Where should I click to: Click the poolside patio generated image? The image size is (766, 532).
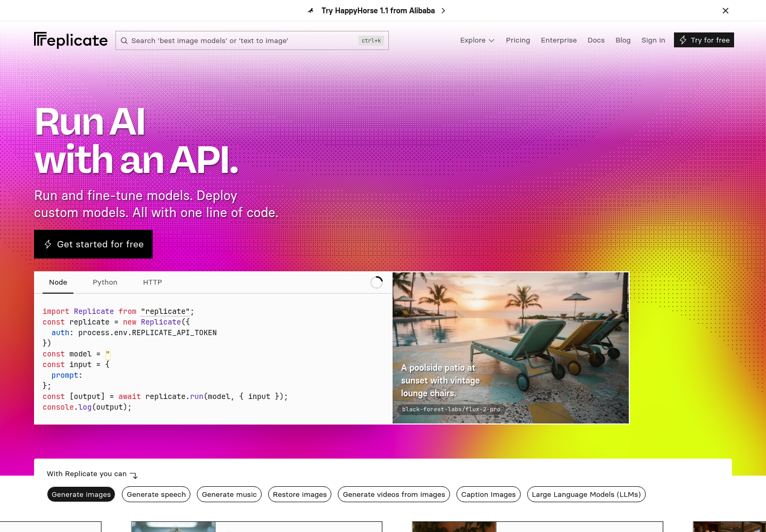[x=511, y=348]
